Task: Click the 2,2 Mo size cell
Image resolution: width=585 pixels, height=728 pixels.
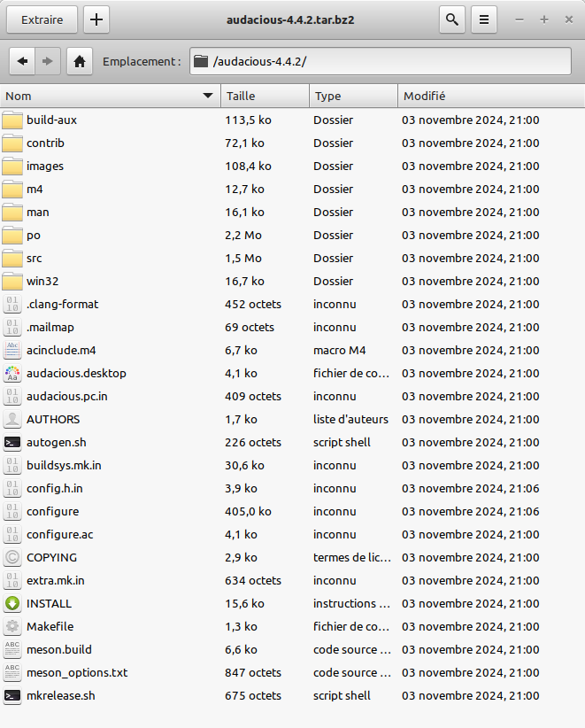Action: pyautogui.click(x=243, y=236)
